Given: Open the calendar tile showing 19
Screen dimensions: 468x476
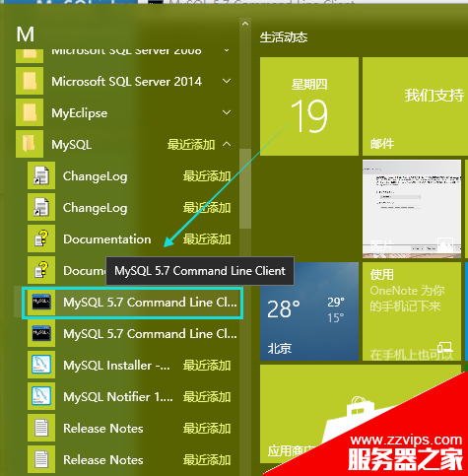Looking at the screenshot, I should pyautogui.click(x=309, y=106).
